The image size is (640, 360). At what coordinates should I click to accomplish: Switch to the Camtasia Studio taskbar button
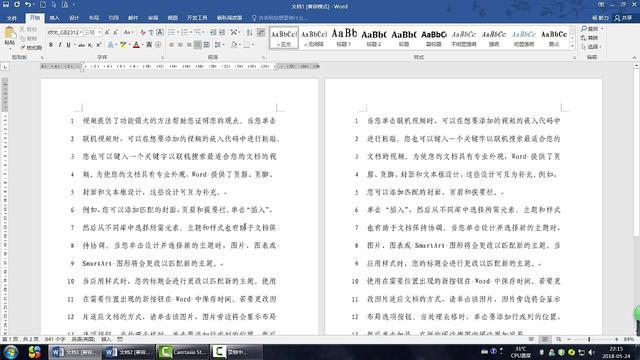point(183,352)
